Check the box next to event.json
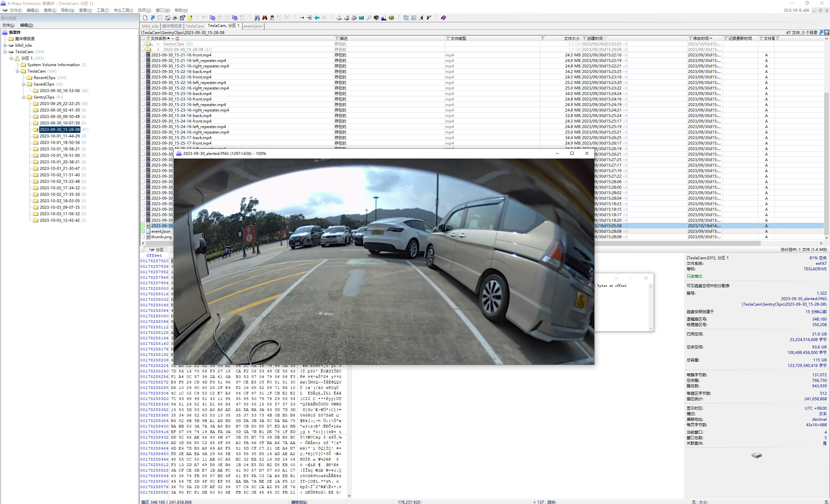Screen dimensions: 830x504 point(143,231)
